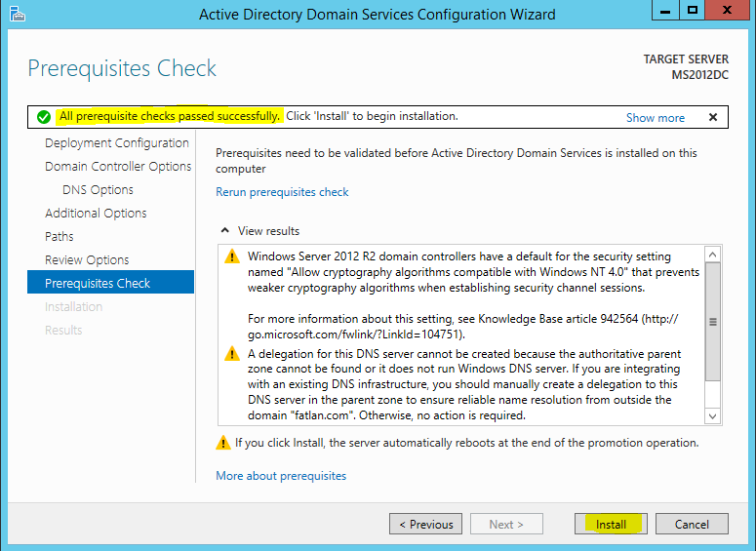Click the green success checkmark icon
Viewport: 756px width, 551px height.
tap(43, 117)
